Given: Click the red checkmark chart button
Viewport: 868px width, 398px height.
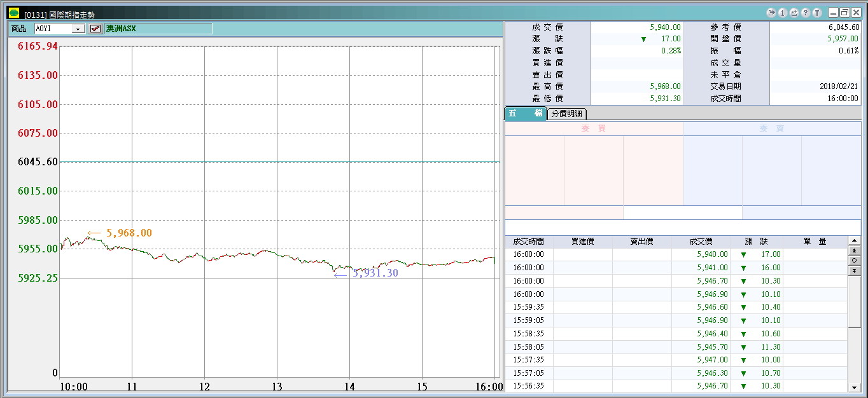Looking at the screenshot, I should click(95, 29).
